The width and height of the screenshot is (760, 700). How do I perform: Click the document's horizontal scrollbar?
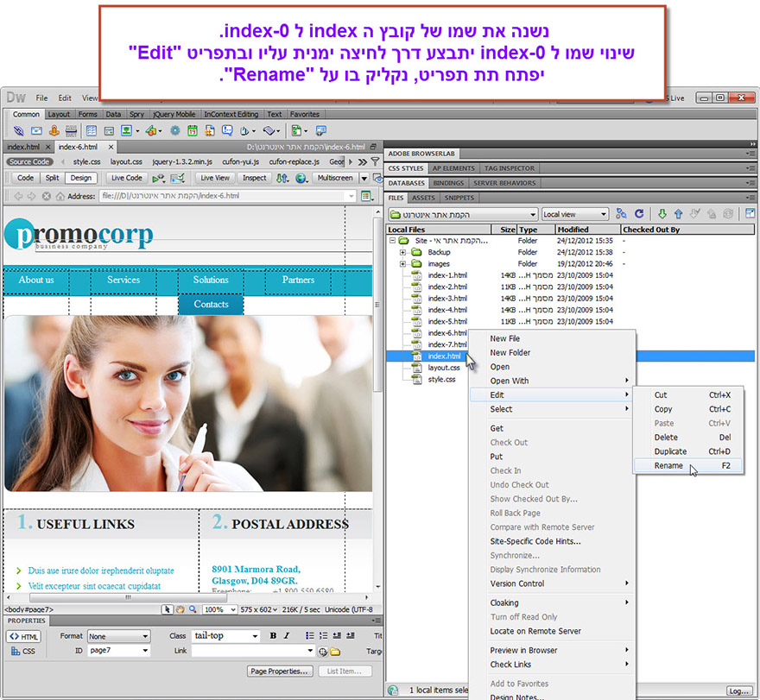pyautogui.click(x=127, y=597)
